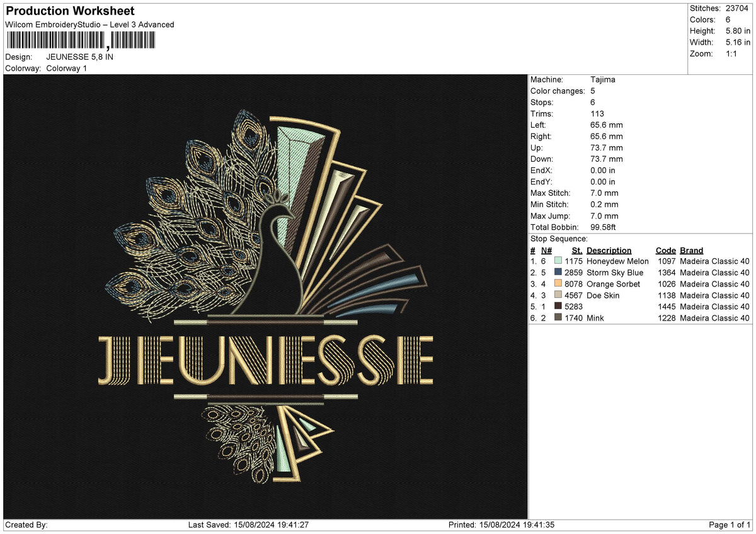Click stitch count 2859 in stop sequence
The image size is (756, 534).
click(x=574, y=272)
